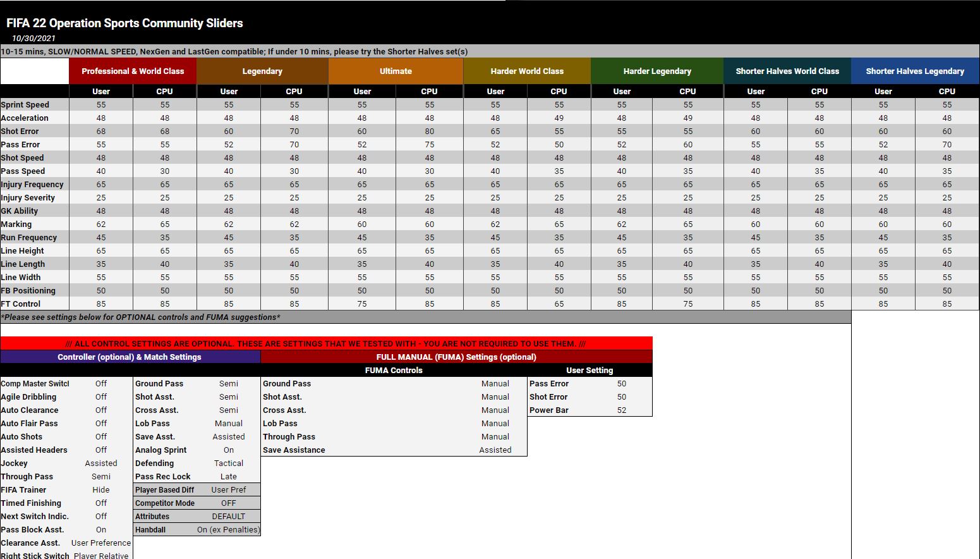Viewport: 980px width, 559px height.
Task: Click the 'Line Width' row label
Action: tap(21, 278)
